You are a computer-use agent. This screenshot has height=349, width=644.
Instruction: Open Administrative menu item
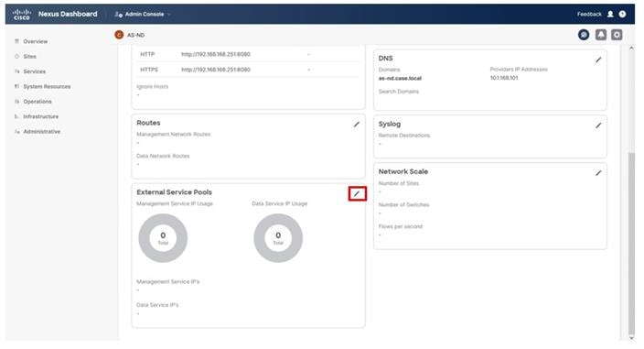[x=42, y=132]
